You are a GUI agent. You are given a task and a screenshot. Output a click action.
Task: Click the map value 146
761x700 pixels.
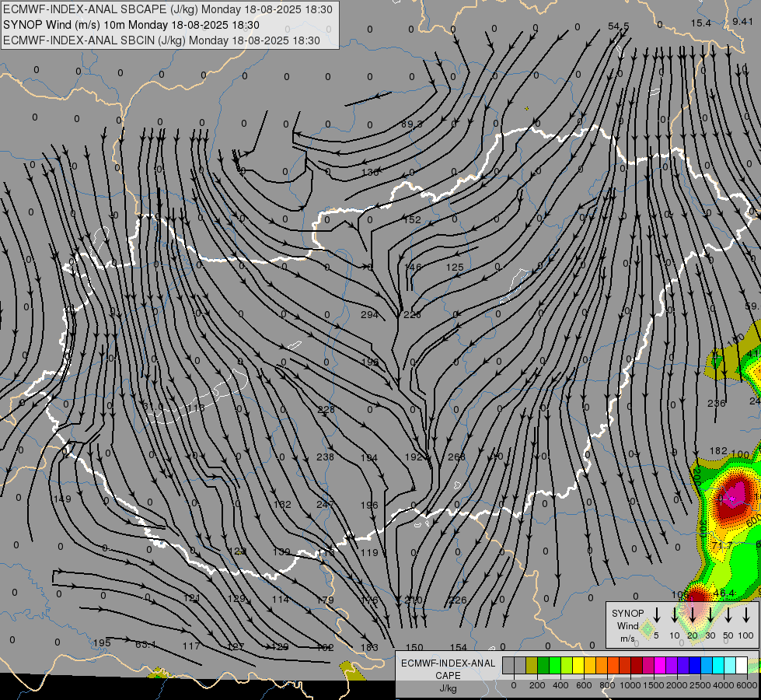click(413, 268)
